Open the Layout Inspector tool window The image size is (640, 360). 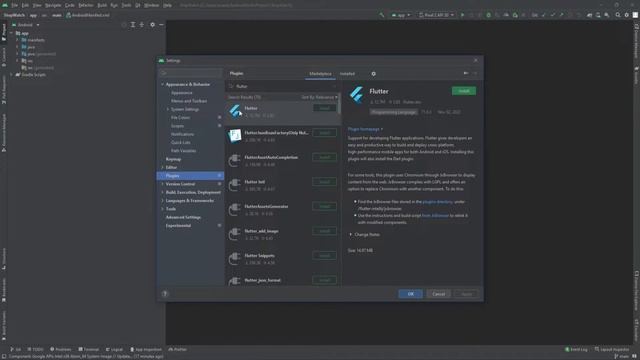click(612, 349)
